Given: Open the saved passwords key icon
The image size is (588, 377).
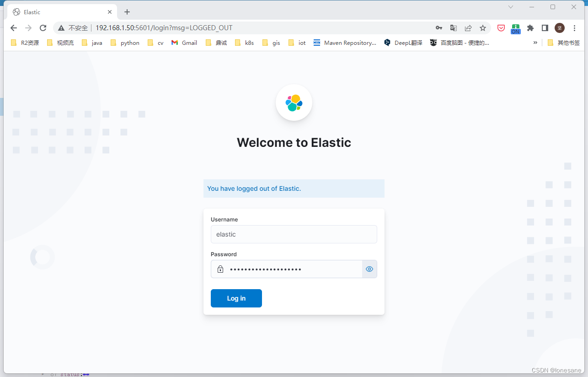Looking at the screenshot, I should tap(439, 28).
